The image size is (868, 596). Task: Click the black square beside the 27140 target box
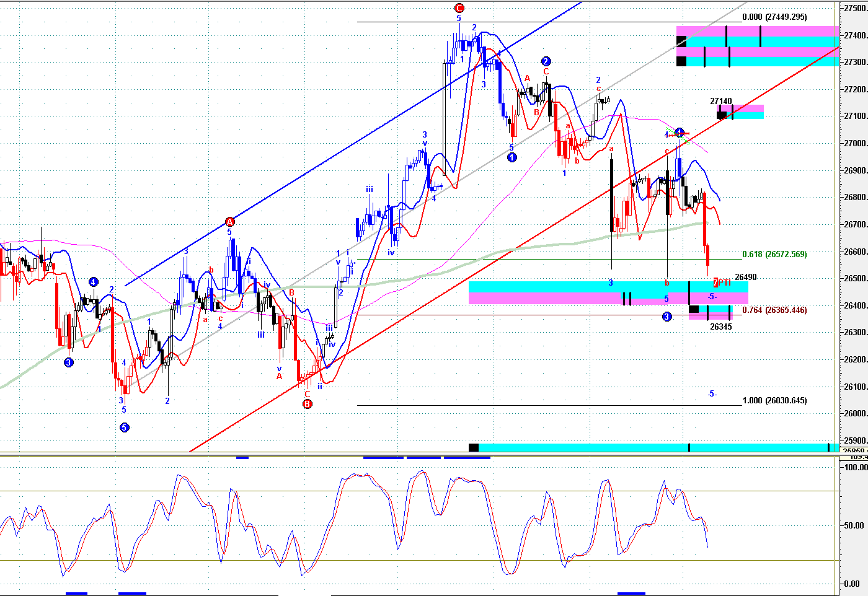[x=721, y=115]
